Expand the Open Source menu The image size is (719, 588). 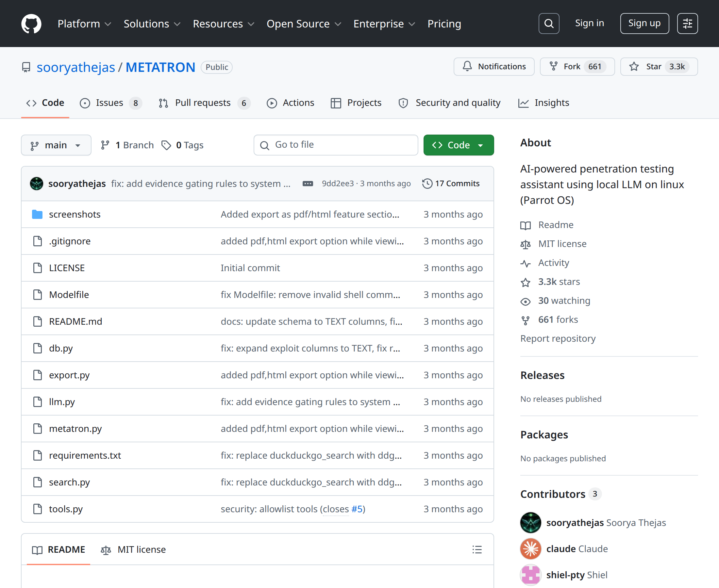tap(304, 24)
